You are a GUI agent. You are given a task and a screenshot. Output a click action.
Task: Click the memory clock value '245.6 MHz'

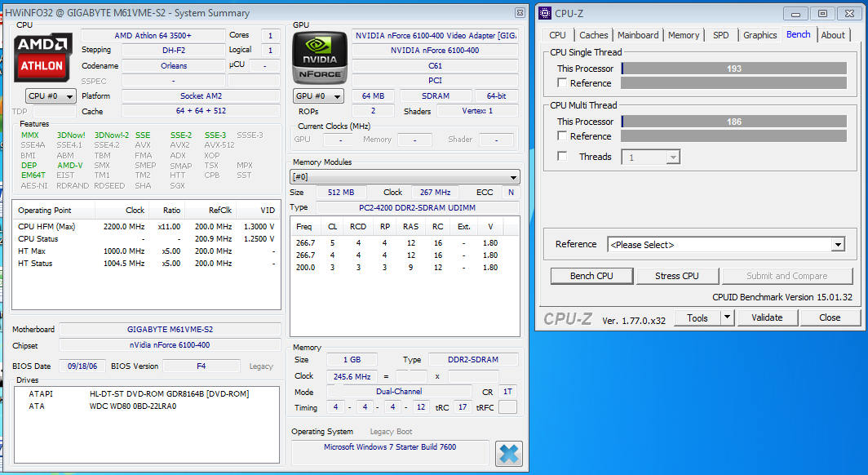pos(352,376)
